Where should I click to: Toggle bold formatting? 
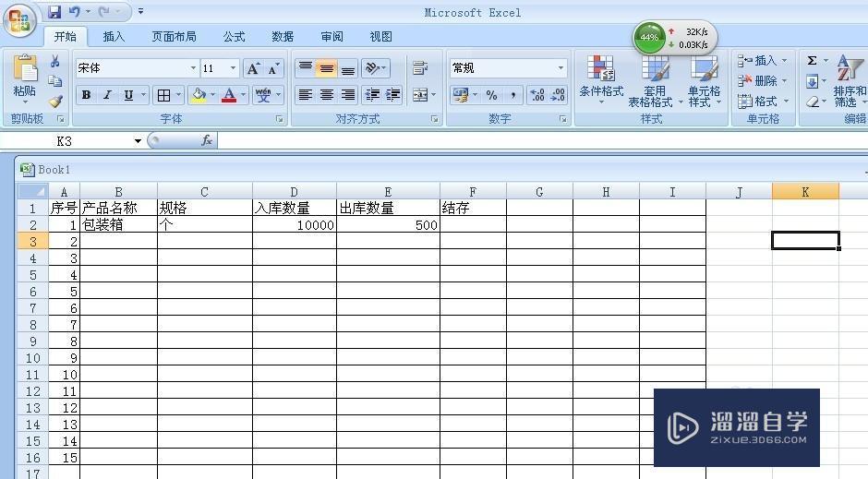[x=87, y=95]
